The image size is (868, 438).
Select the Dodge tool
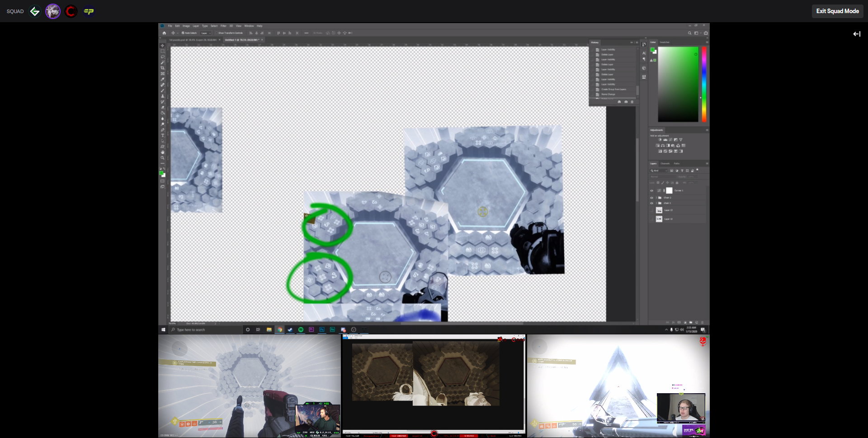click(x=162, y=124)
